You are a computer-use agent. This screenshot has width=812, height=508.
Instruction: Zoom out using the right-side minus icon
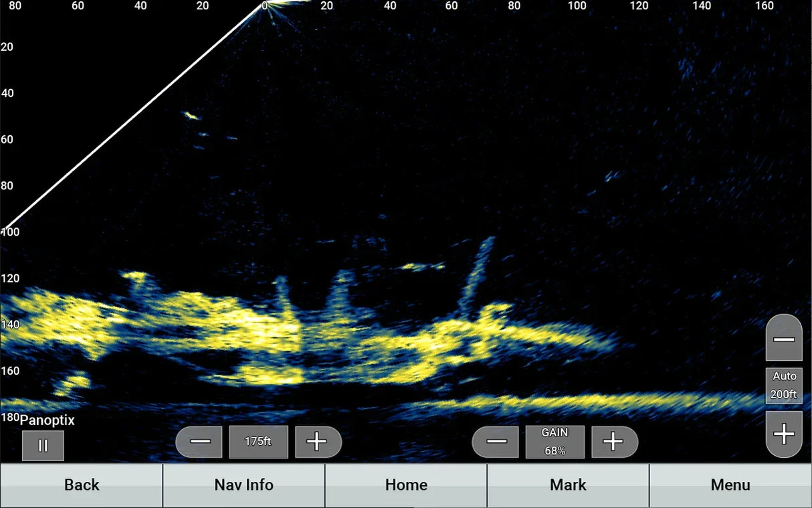(783, 337)
